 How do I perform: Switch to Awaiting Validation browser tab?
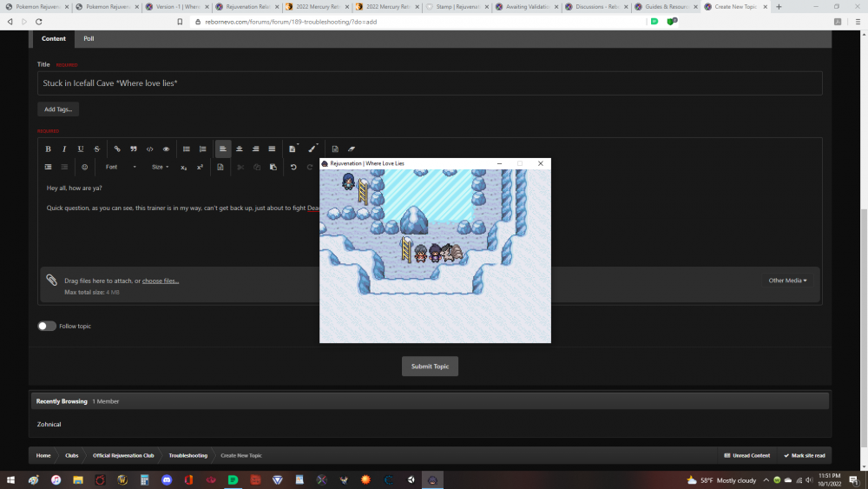coord(525,7)
